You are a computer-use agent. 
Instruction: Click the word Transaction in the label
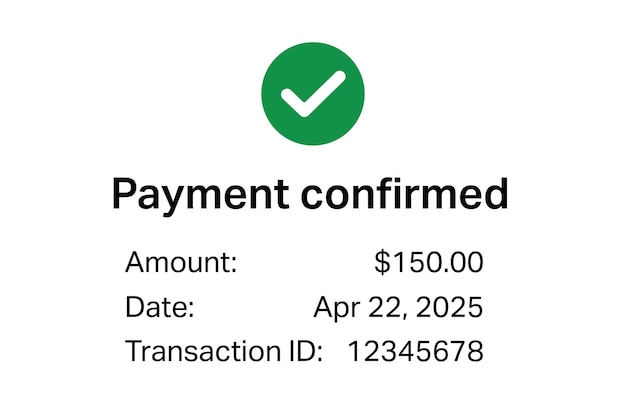[x=203, y=351]
